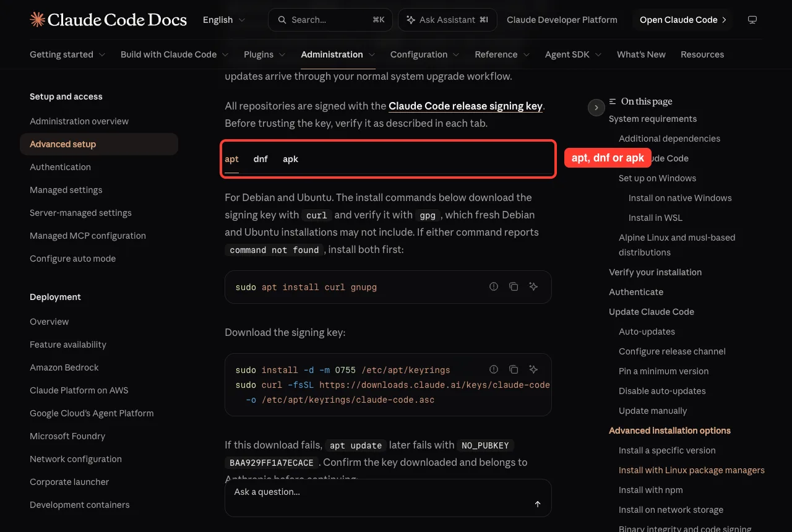
Task: Select Advanced setup in sidebar
Action: click(99, 144)
